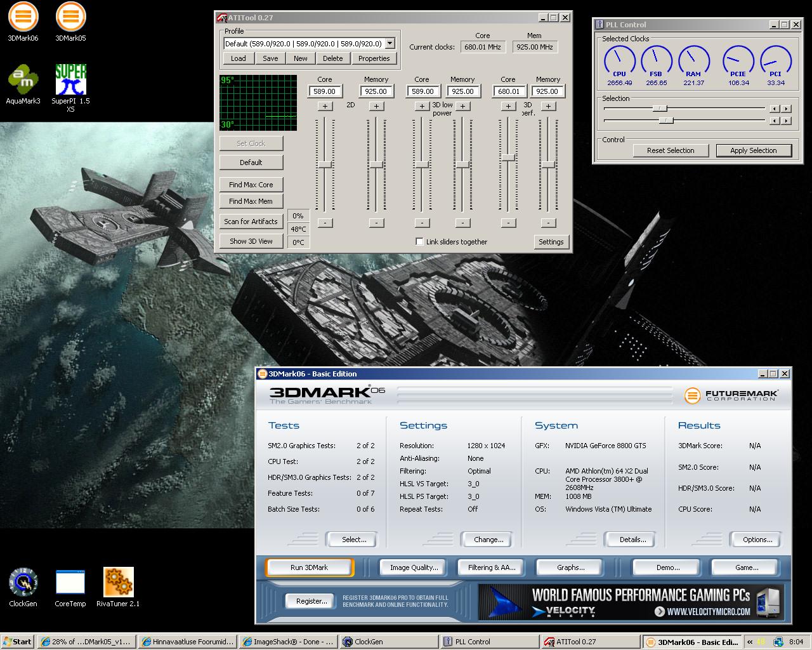Click Find Max Core button
Viewport: 812px width, 650px height.
click(251, 185)
